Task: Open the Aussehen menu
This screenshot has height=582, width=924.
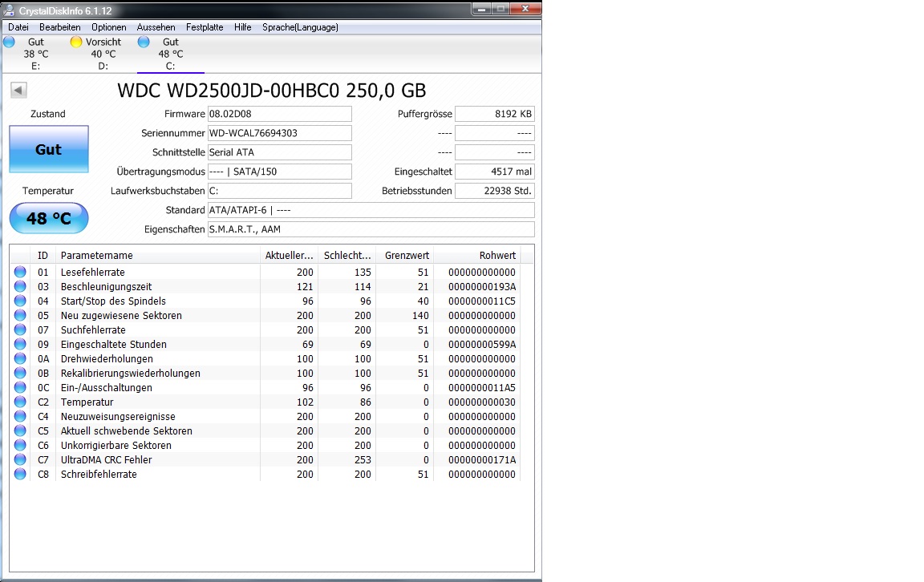Action: tap(156, 27)
